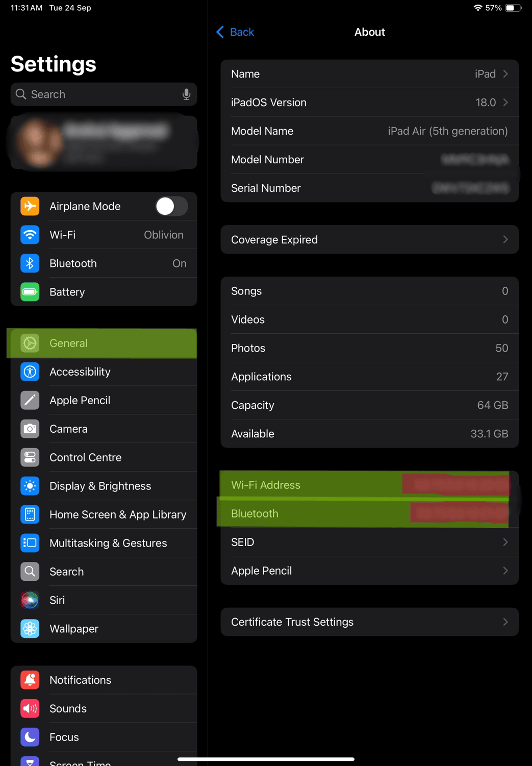Image resolution: width=532 pixels, height=766 pixels.
Task: Tap the General gear icon
Action: coord(30,343)
